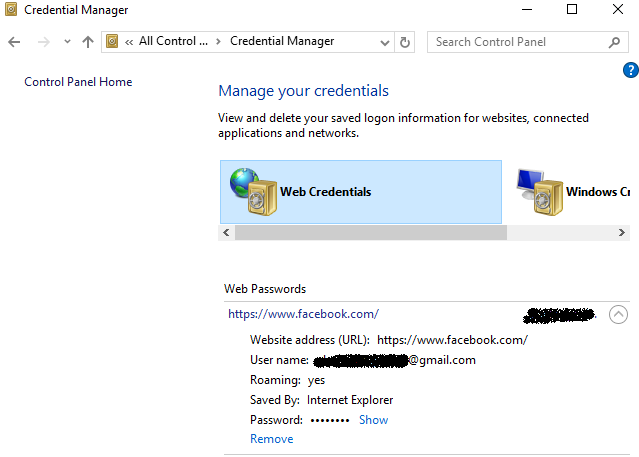Open the blue Help question mark
Screen dimensions: 639x457
point(630,69)
